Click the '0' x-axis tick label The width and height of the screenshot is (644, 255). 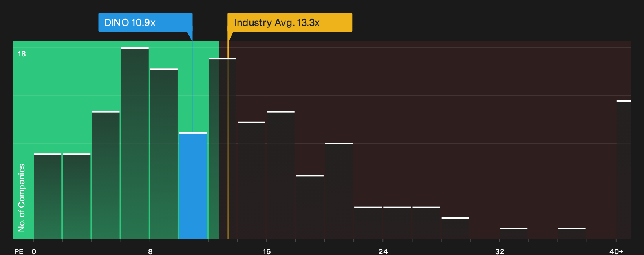click(34, 251)
